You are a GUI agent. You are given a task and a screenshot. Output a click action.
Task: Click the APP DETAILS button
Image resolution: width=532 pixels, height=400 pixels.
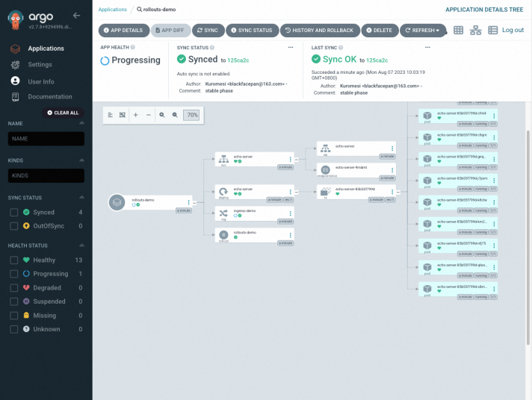[123, 30]
